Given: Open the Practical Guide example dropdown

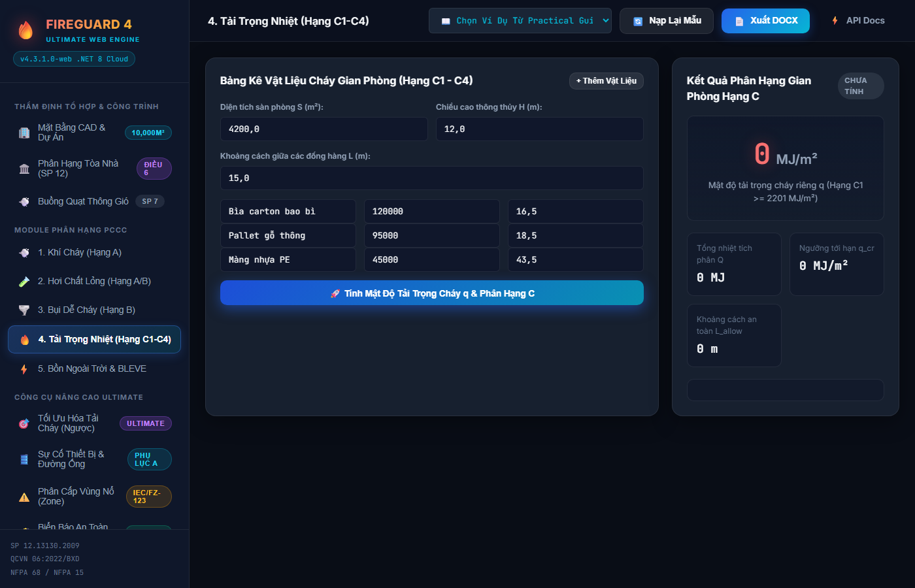Looking at the screenshot, I should pyautogui.click(x=520, y=21).
